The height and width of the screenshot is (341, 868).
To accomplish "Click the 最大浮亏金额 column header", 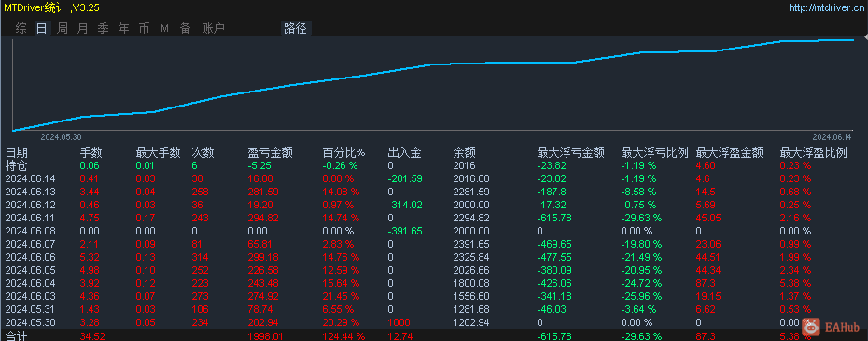I will click(570, 153).
